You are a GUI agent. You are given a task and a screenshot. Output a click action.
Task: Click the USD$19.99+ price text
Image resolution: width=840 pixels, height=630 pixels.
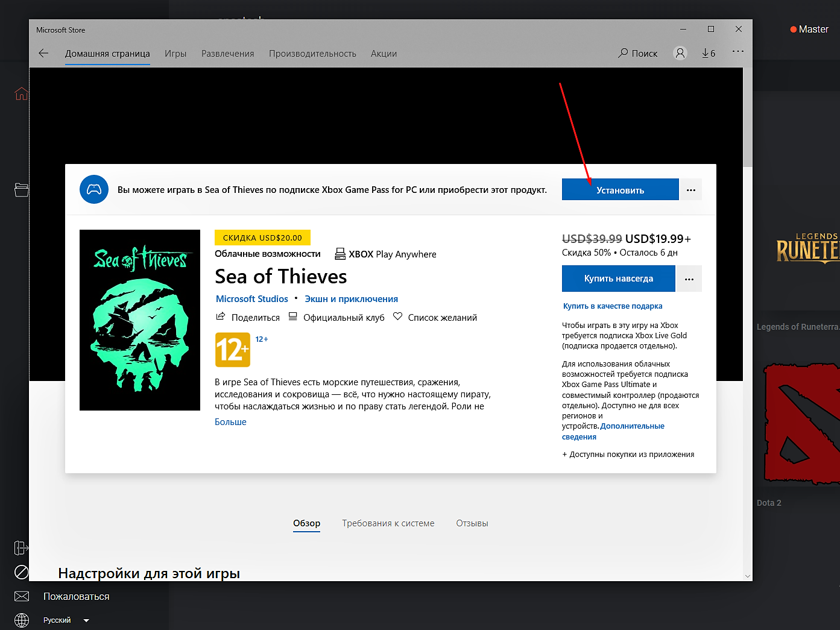click(x=658, y=239)
